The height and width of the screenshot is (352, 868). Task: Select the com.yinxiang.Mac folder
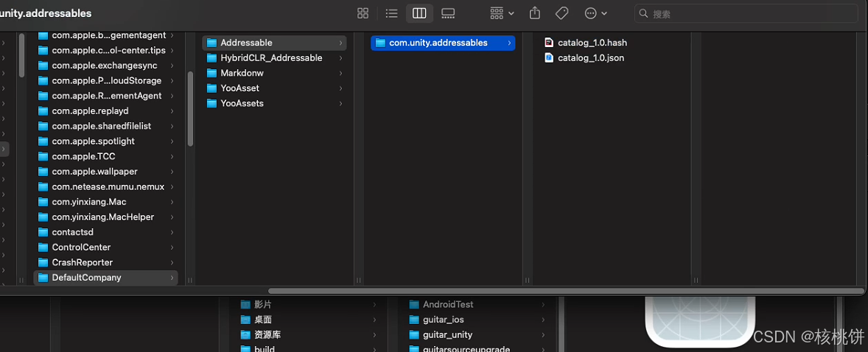105,202
